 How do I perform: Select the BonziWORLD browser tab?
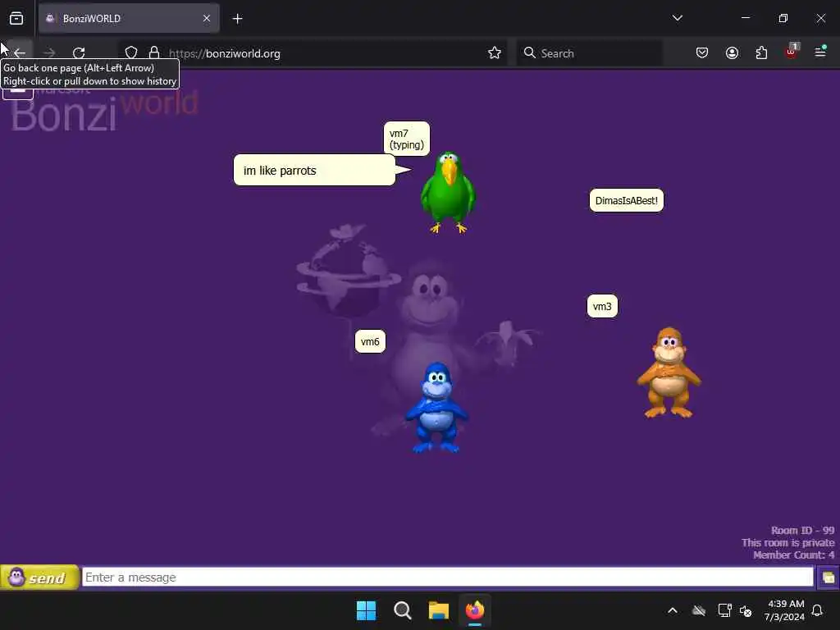[129, 19]
